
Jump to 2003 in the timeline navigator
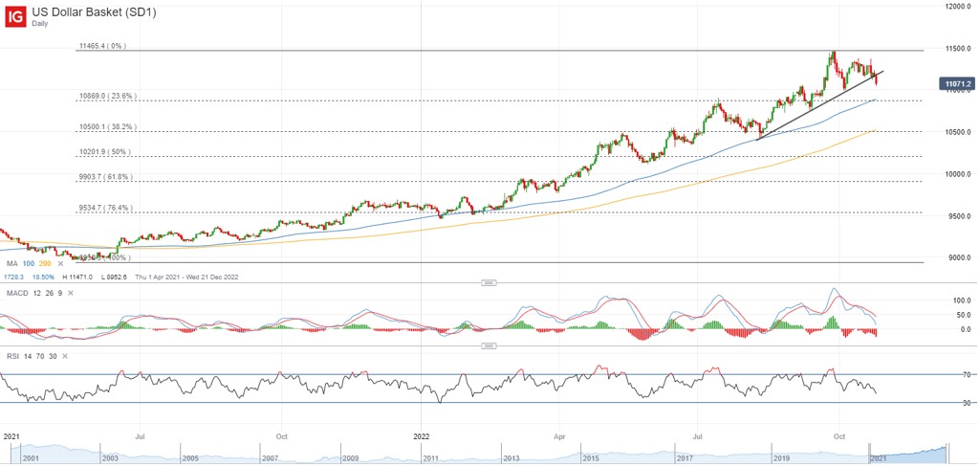[x=110, y=458]
